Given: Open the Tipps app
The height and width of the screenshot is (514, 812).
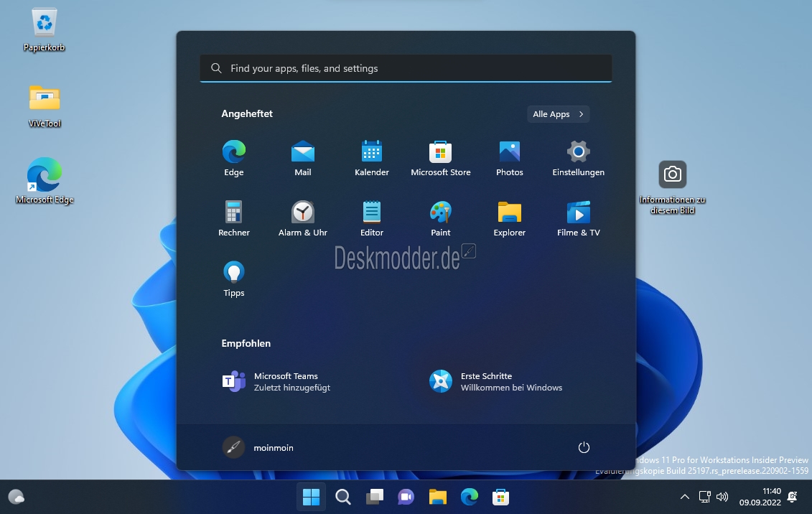Looking at the screenshot, I should point(233,279).
